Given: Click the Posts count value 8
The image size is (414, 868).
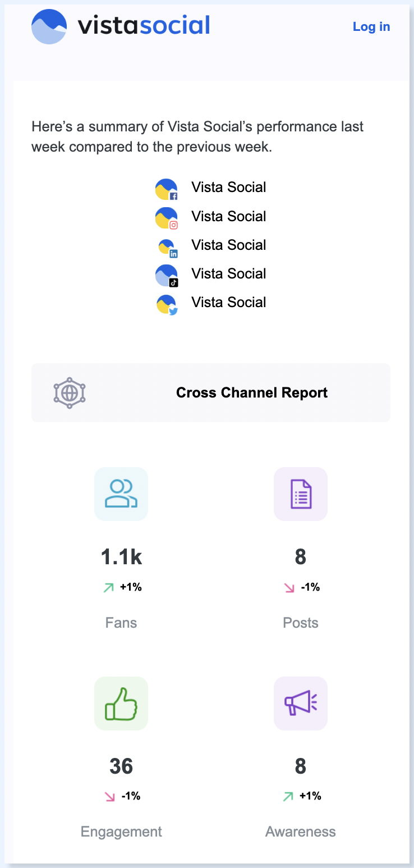Looking at the screenshot, I should [x=301, y=557].
